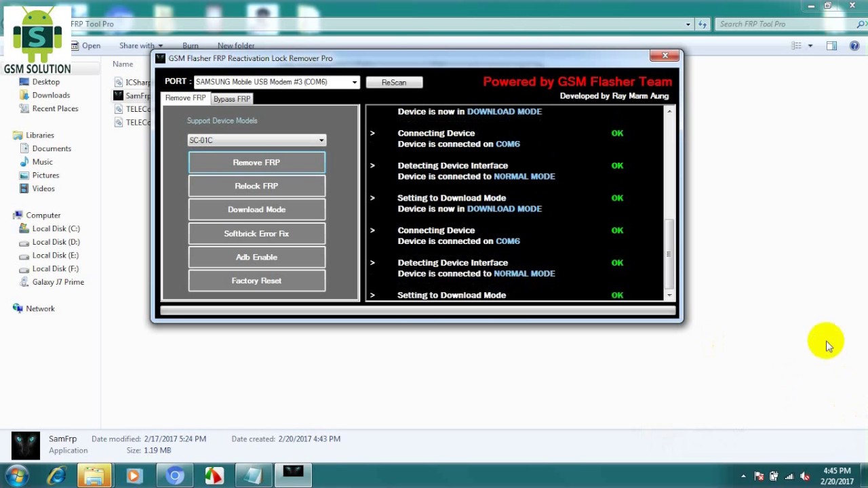
Task: Click the log panel scrollbar thumb
Action: 669,254
